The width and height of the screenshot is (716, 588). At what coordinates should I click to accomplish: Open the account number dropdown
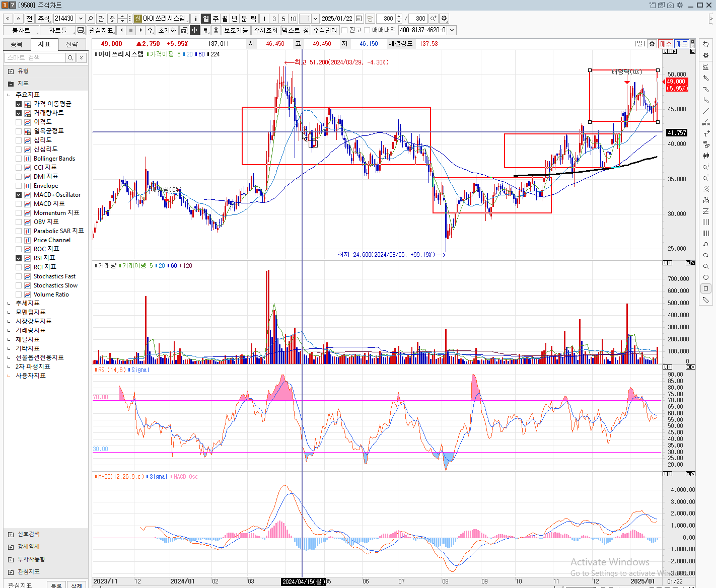452,30
